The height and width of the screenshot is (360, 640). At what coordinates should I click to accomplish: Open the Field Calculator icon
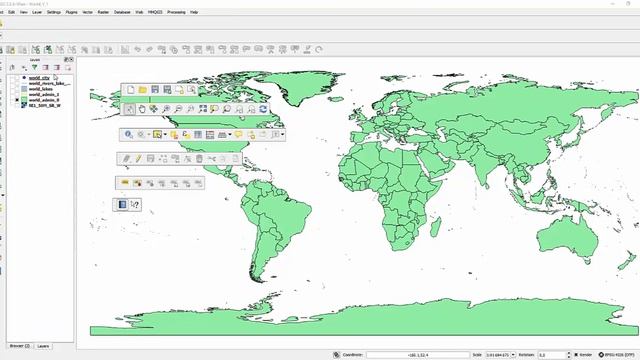coord(210,135)
